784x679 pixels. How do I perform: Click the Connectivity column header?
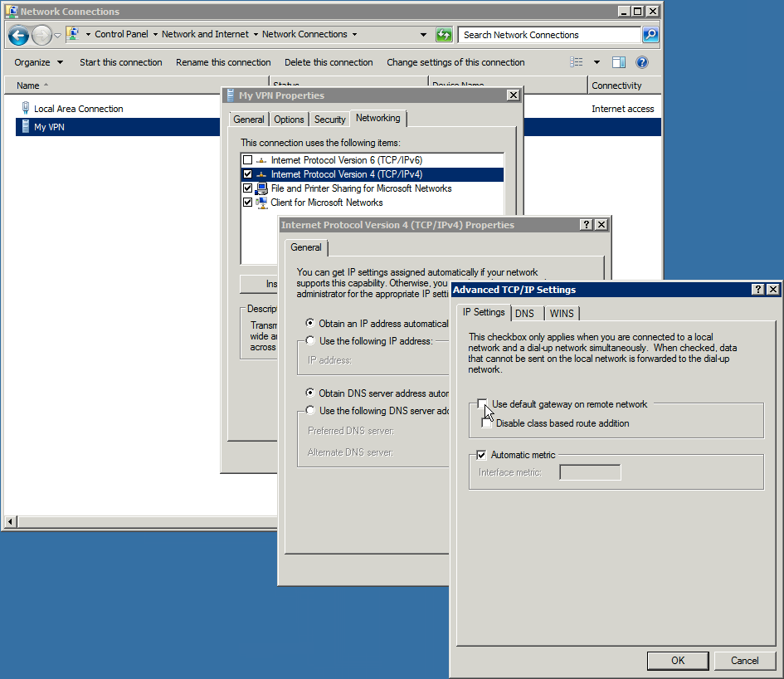click(624, 85)
